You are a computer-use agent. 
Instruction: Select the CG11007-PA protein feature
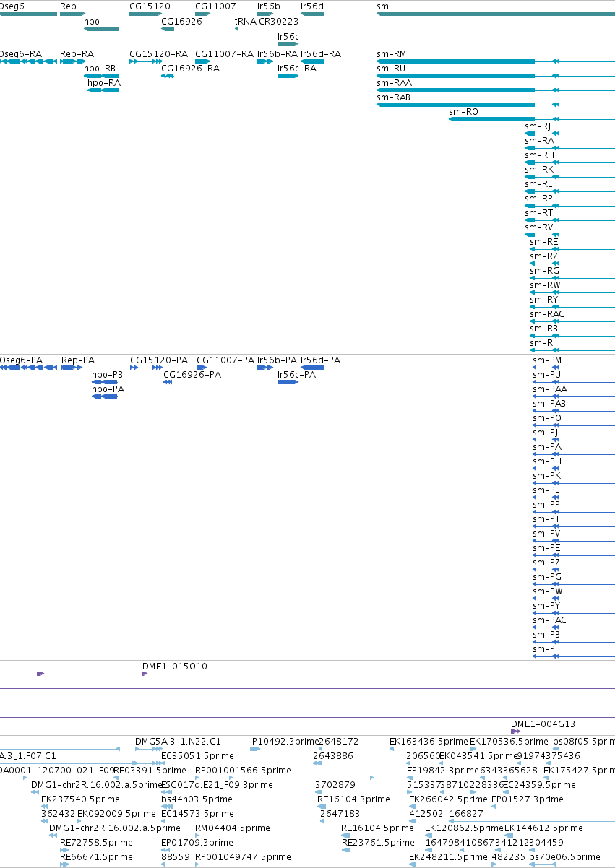202,368
